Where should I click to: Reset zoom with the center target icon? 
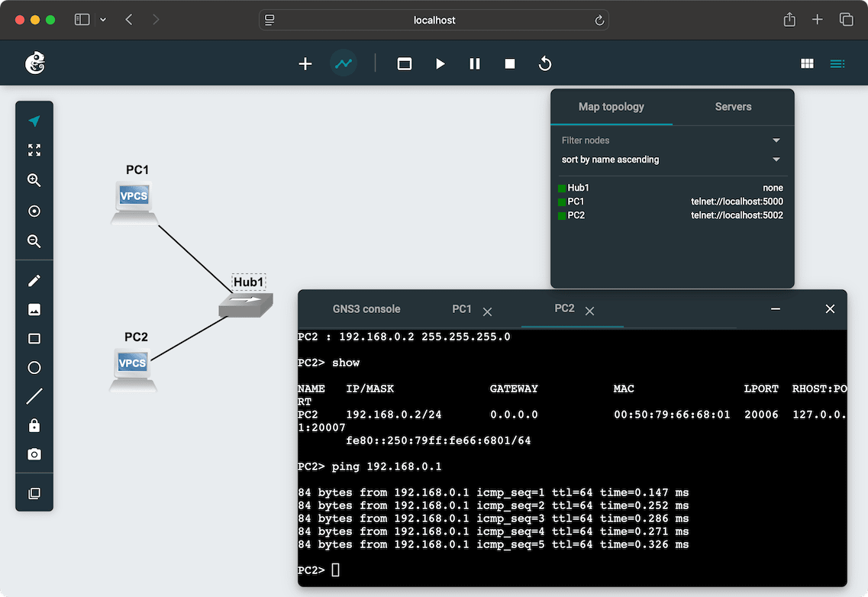[x=34, y=211]
